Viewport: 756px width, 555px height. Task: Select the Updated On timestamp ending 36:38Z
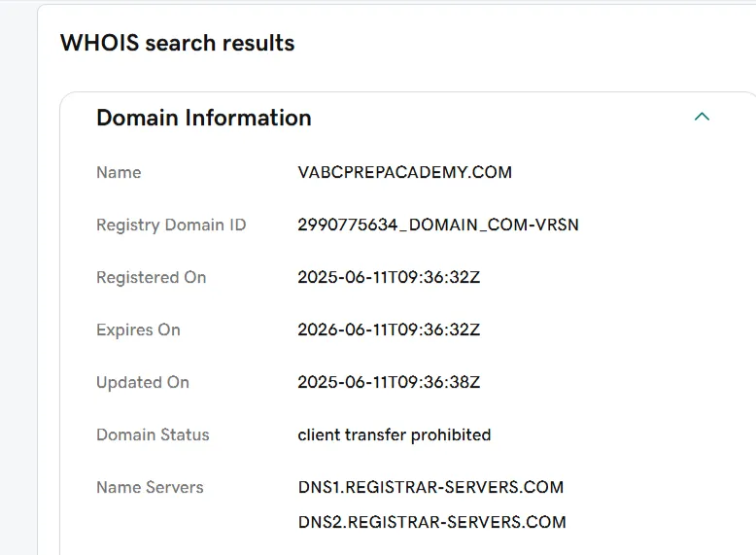pyautogui.click(x=389, y=383)
